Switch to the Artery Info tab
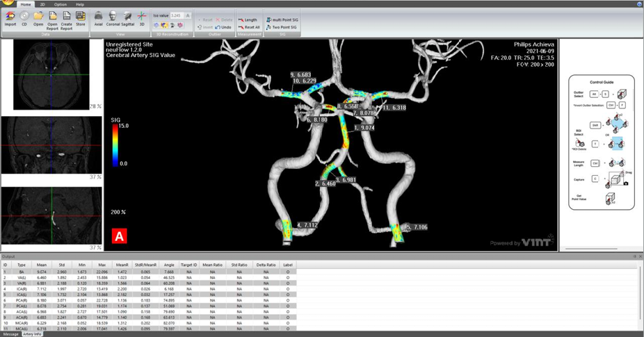Image resolution: width=644 pixels, height=337 pixels. [x=32, y=334]
